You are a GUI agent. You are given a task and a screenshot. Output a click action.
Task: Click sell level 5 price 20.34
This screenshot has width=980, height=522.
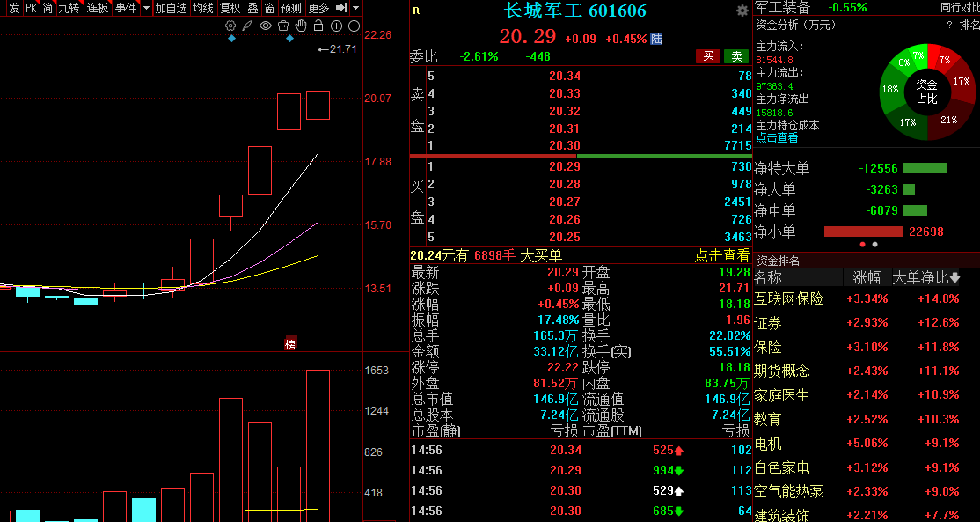(x=565, y=76)
